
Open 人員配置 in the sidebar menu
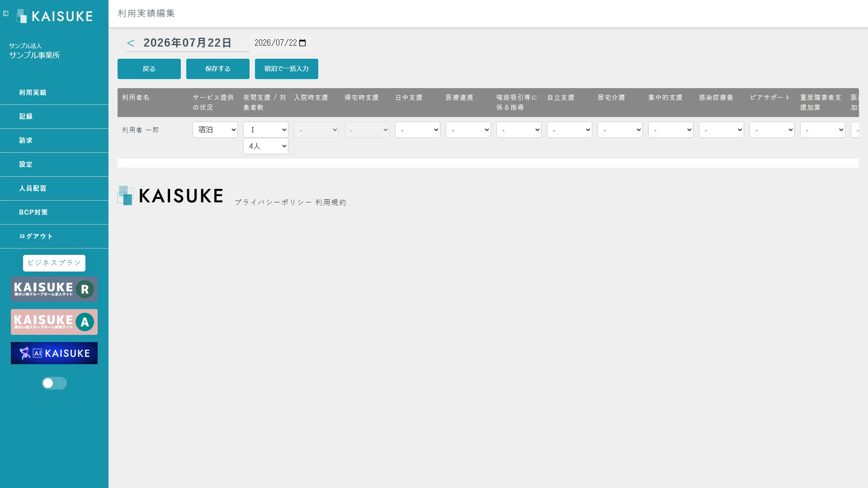(x=54, y=188)
